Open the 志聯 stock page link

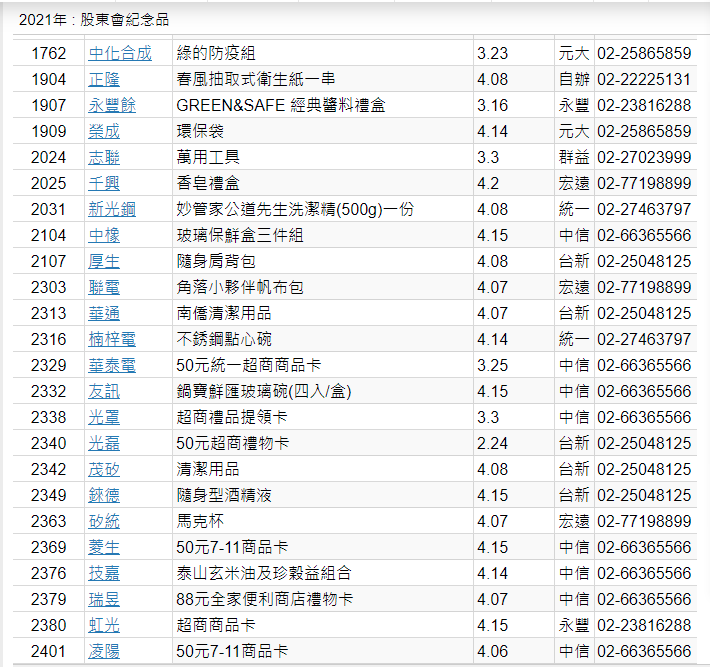[103, 157]
